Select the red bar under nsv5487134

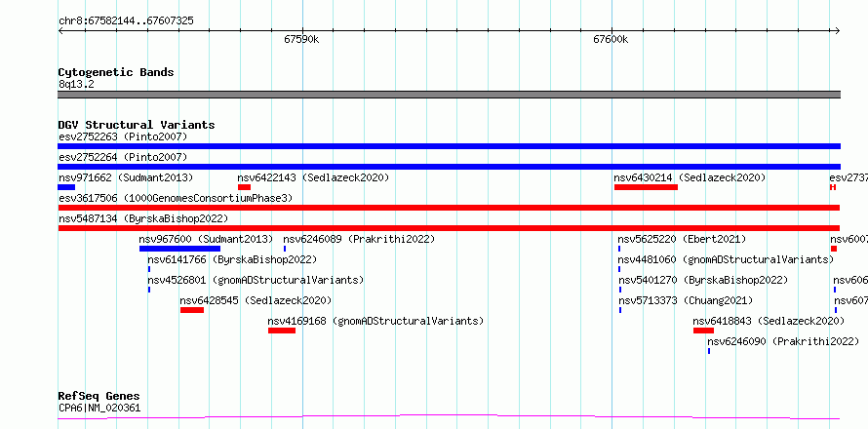point(449,228)
